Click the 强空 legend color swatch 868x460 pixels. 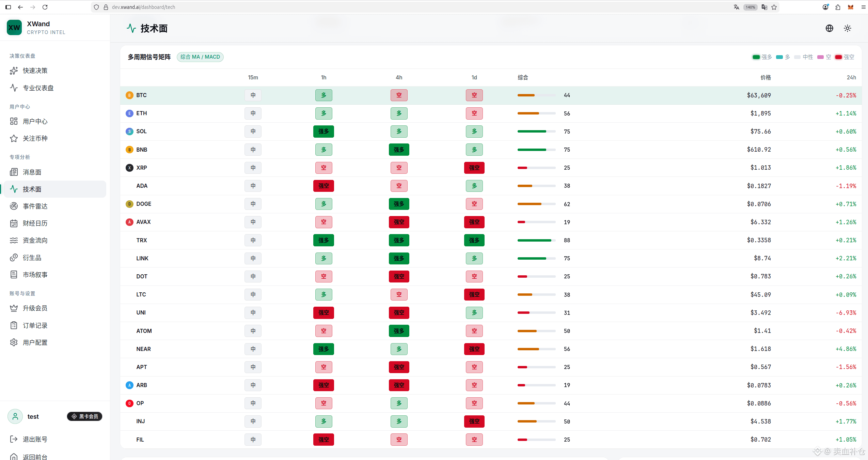tap(838, 57)
